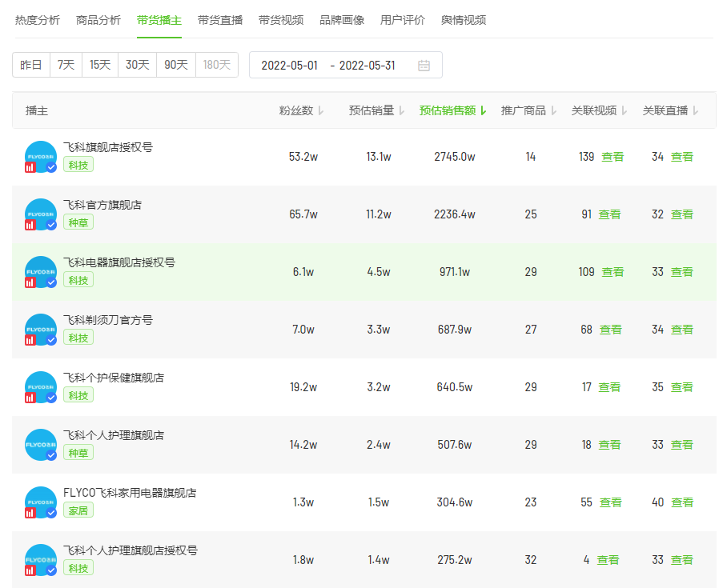Open 飞科个护保健旗舰店 name
719x588 pixels.
click(x=114, y=378)
